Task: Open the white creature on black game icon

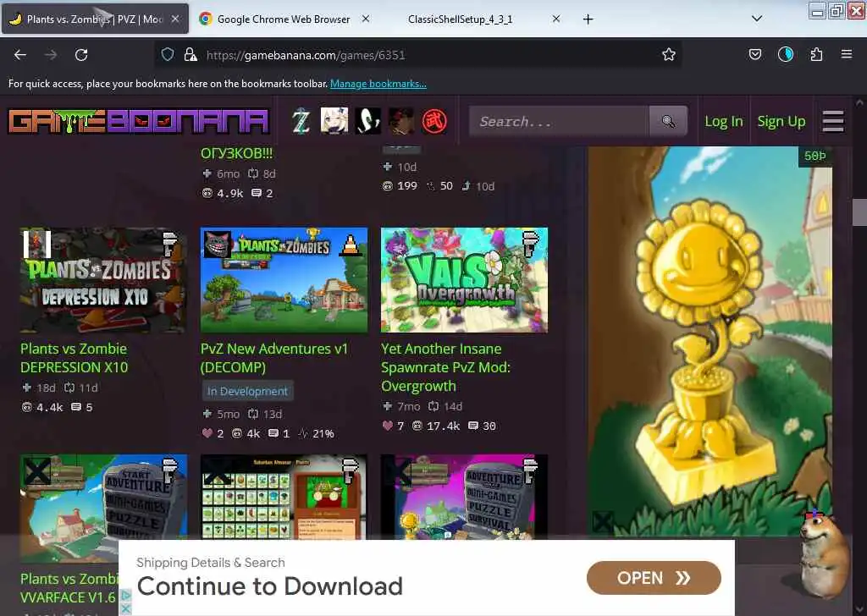Action: pyautogui.click(x=367, y=121)
